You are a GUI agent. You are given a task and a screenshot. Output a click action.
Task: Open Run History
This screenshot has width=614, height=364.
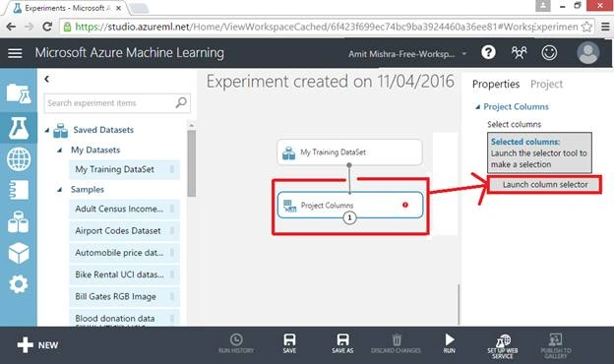pyautogui.click(x=236, y=343)
